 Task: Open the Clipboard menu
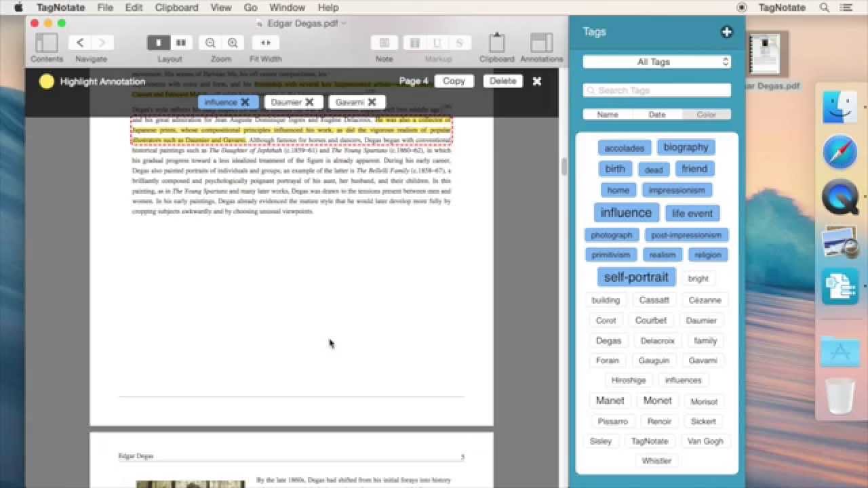pyautogui.click(x=176, y=7)
